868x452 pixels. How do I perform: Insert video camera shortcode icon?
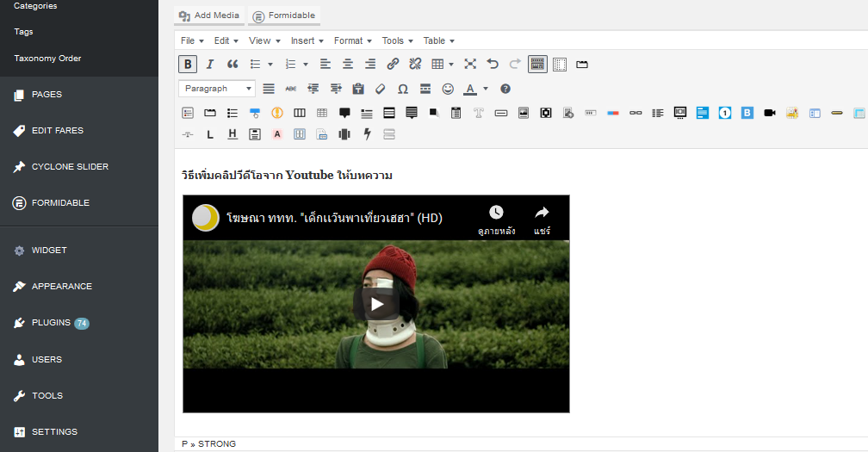click(770, 113)
